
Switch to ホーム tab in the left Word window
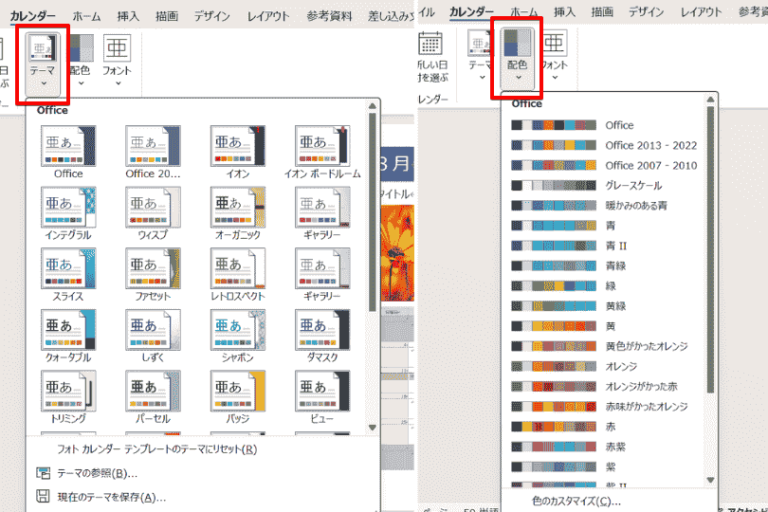point(87,16)
